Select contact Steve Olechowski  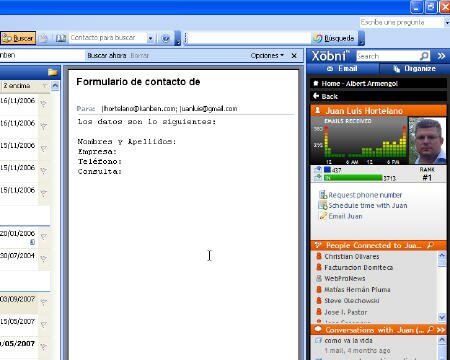pos(352,301)
